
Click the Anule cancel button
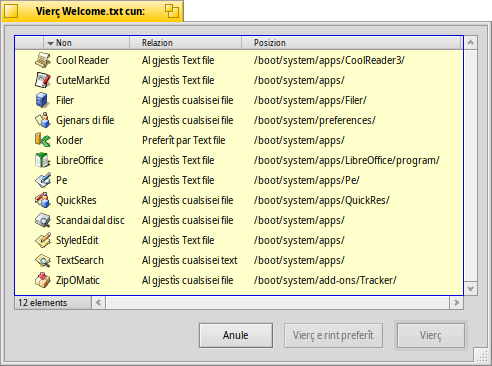point(236,335)
